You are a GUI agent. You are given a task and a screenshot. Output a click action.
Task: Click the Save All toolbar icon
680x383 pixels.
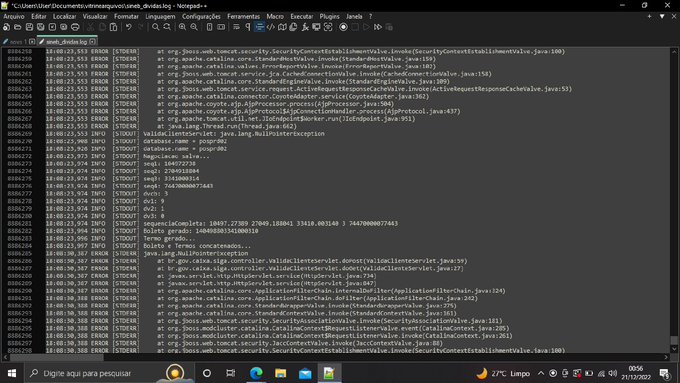click(41, 27)
